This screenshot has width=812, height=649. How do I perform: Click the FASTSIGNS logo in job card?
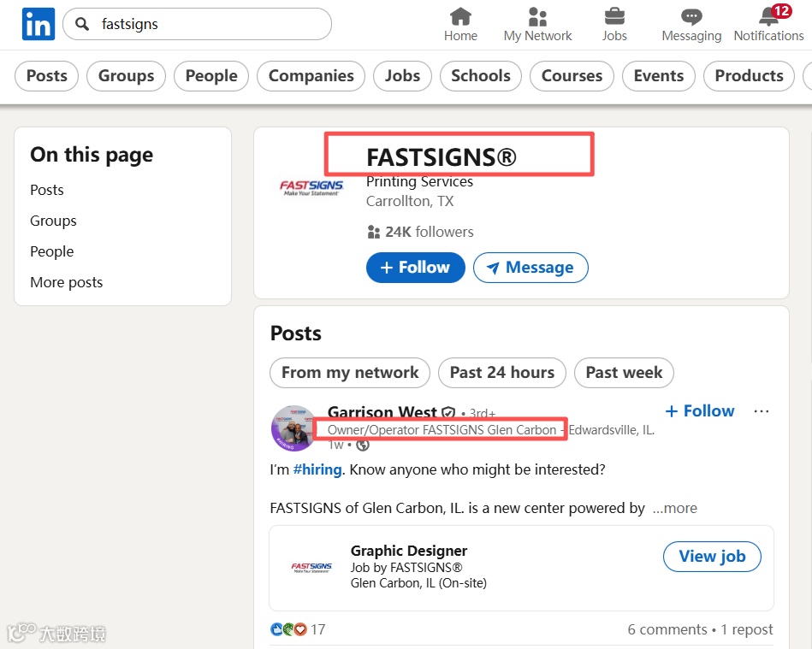311,568
